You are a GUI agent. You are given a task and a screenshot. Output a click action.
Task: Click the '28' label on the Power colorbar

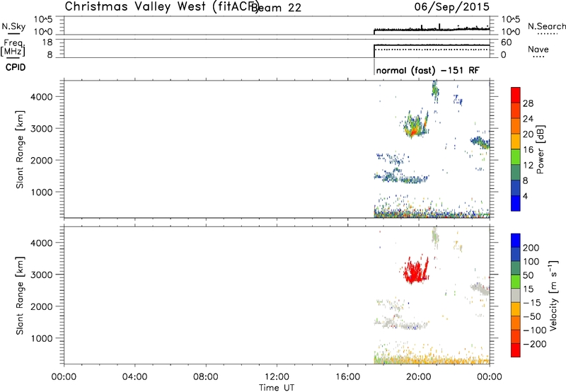pos(528,103)
